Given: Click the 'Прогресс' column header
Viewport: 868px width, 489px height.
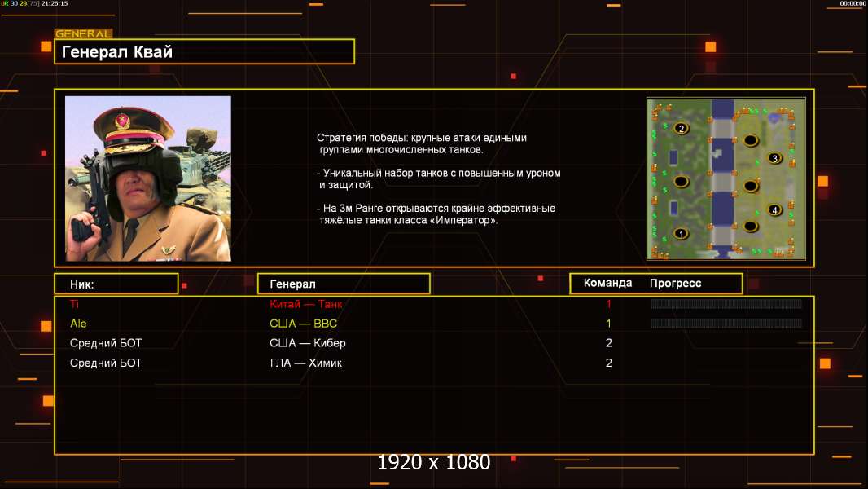Looking at the screenshot, I should [x=675, y=284].
